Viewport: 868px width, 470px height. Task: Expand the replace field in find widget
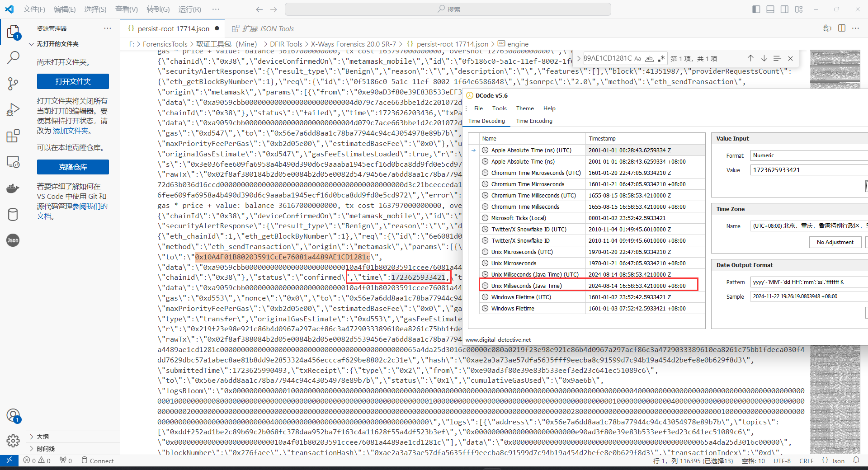(x=579, y=58)
